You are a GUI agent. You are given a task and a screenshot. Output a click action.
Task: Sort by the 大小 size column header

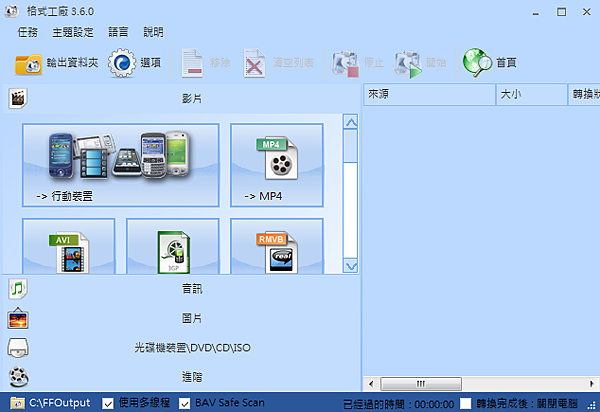click(532, 94)
